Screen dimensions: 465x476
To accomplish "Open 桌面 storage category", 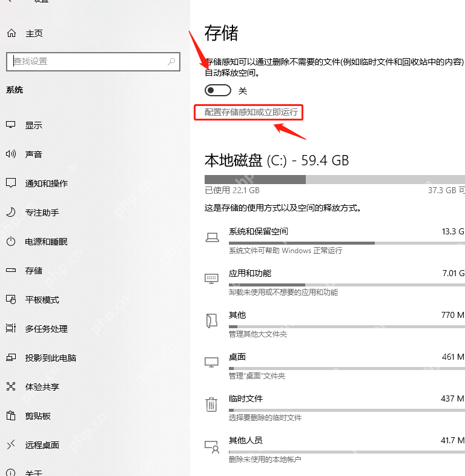I will click(x=335, y=366).
